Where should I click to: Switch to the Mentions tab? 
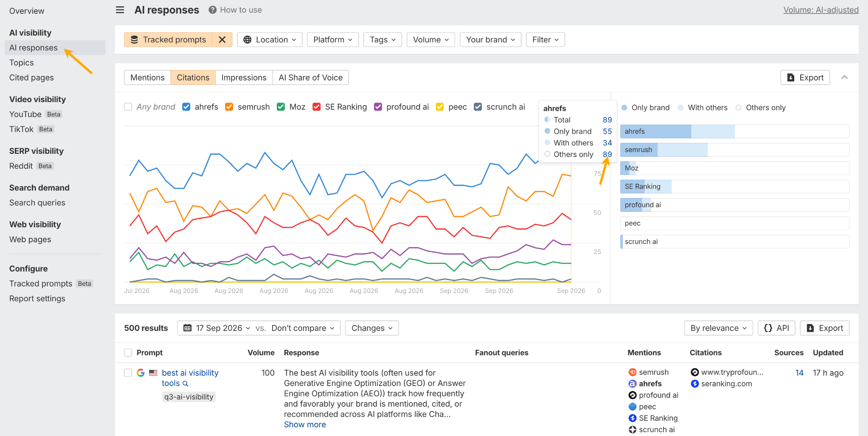click(147, 78)
